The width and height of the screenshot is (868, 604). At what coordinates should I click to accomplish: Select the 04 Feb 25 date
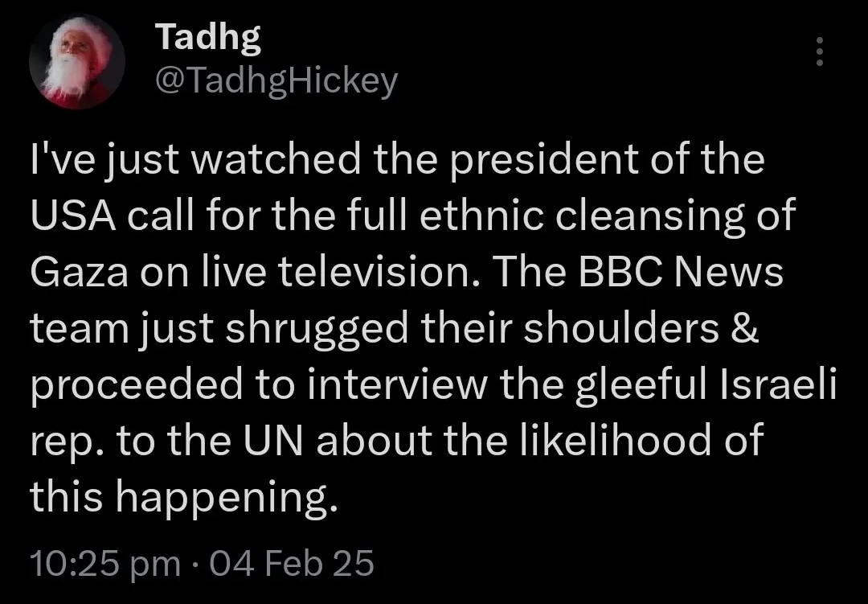292,563
